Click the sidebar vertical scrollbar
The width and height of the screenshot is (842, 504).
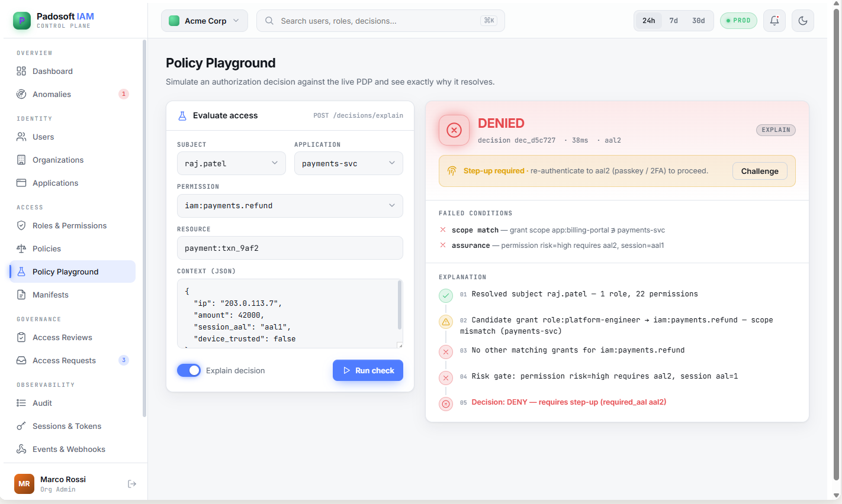tap(144, 228)
